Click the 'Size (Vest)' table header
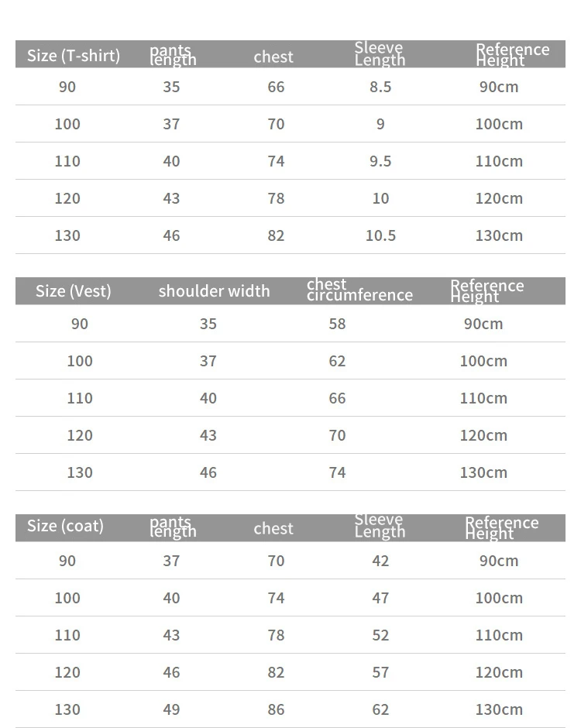The image size is (581, 728). [x=74, y=291]
